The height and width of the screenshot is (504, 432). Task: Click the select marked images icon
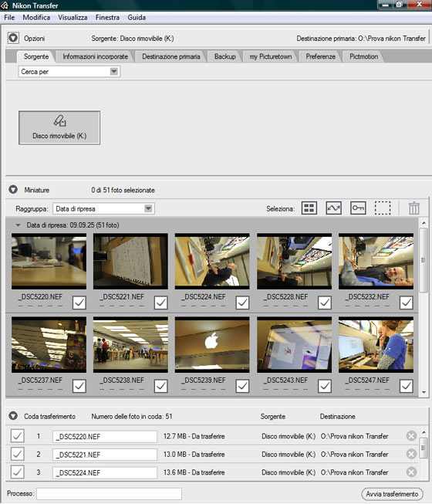click(333, 208)
